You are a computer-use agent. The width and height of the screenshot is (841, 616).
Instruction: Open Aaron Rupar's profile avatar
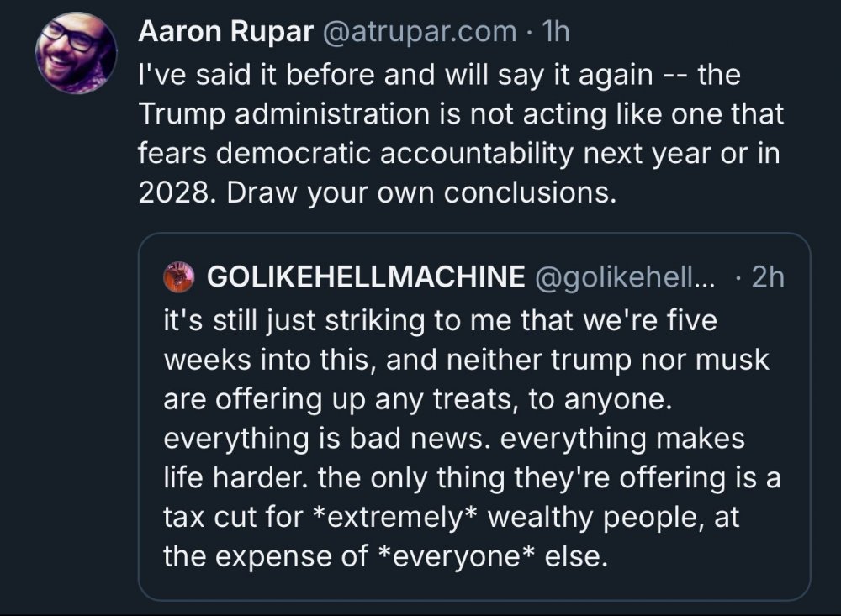coord(76,52)
